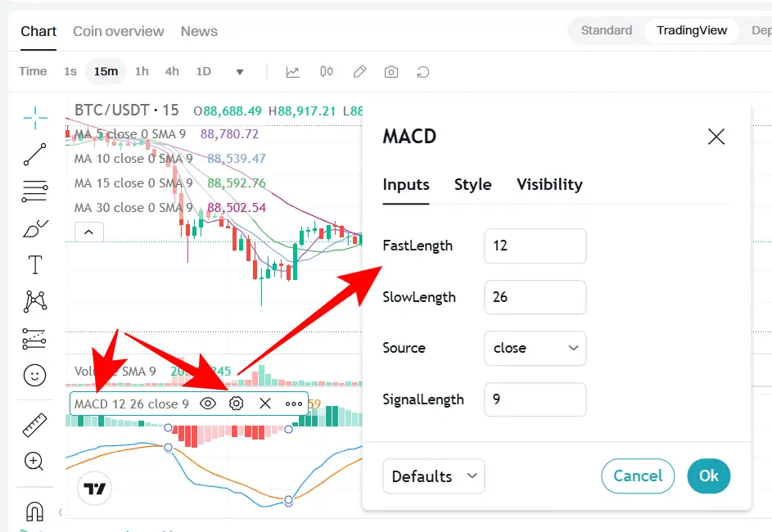Cancel the MACD settings dialog
The width and height of the screenshot is (772, 532).
[638, 476]
